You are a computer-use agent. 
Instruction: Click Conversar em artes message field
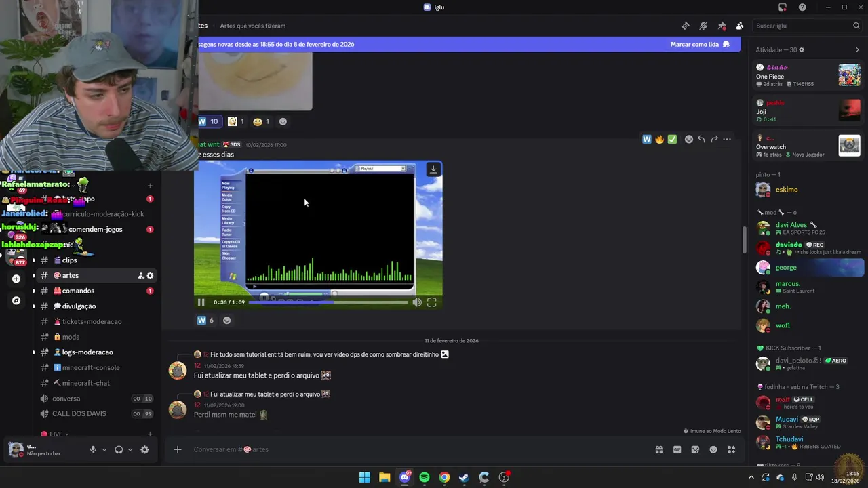pyautogui.click(x=419, y=449)
